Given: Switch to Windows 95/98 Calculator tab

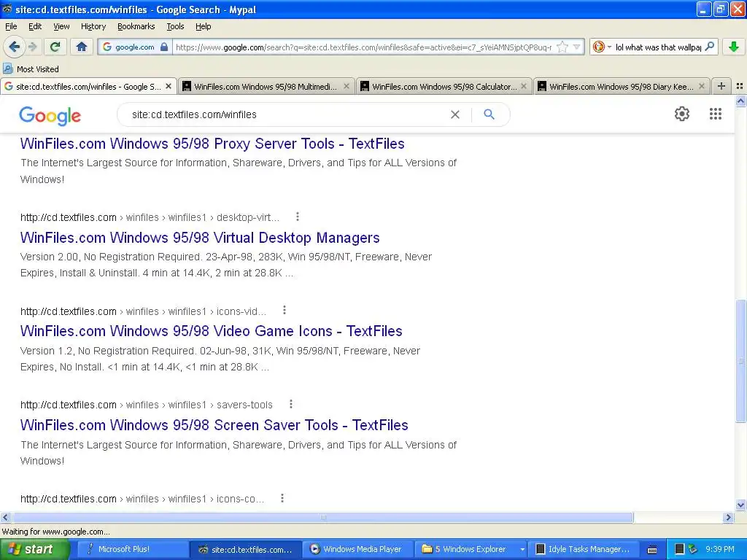Looking at the screenshot, I should [444, 87].
